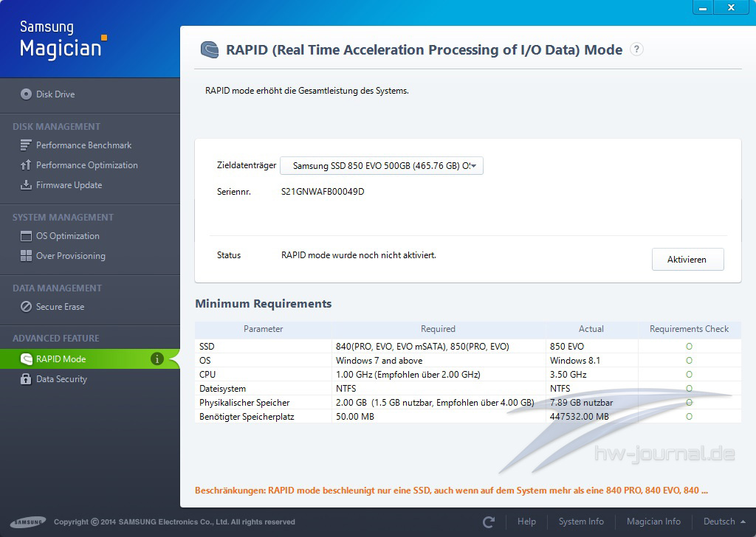Open Performance Benchmark from sidebar
Image resolution: width=756 pixels, height=537 pixels.
[83, 145]
